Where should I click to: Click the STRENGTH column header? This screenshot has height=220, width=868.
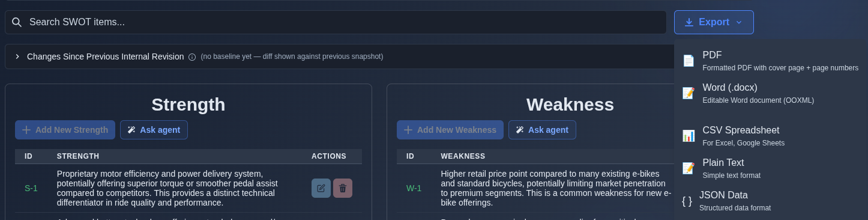click(78, 156)
